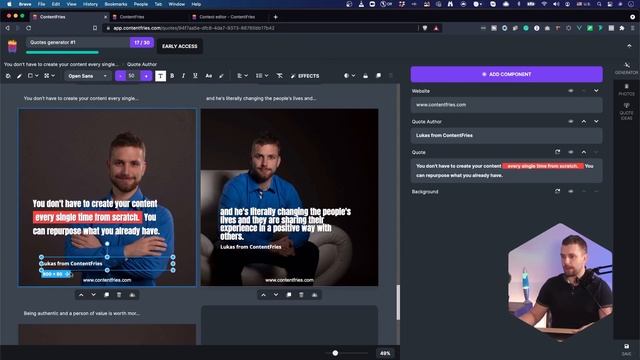Open the Quote Ideas sidebar tab
Viewport: 640px width, 360px height.
coord(627,111)
